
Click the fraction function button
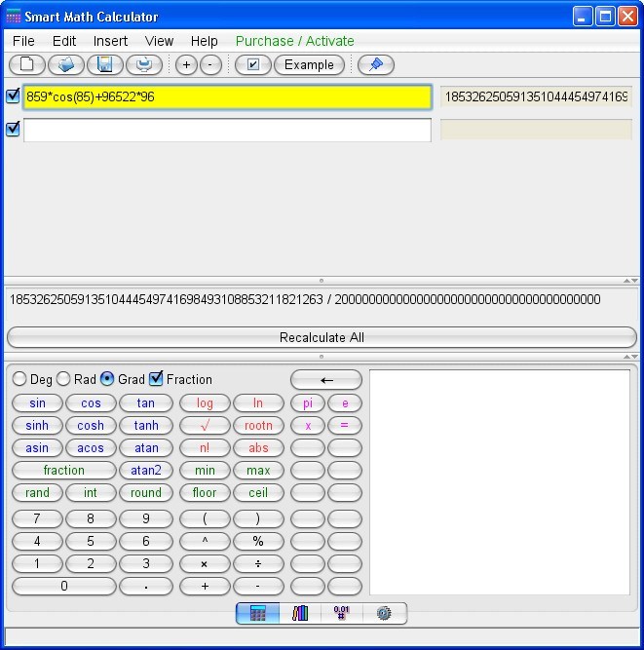click(x=64, y=470)
